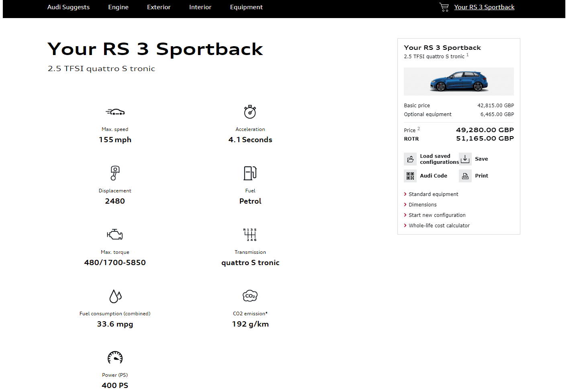
Task: Click the max speed car icon
Action: [x=115, y=112]
